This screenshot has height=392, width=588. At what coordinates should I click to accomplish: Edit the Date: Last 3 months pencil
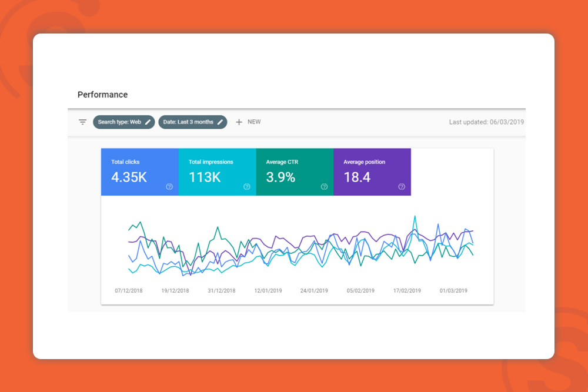tap(220, 122)
